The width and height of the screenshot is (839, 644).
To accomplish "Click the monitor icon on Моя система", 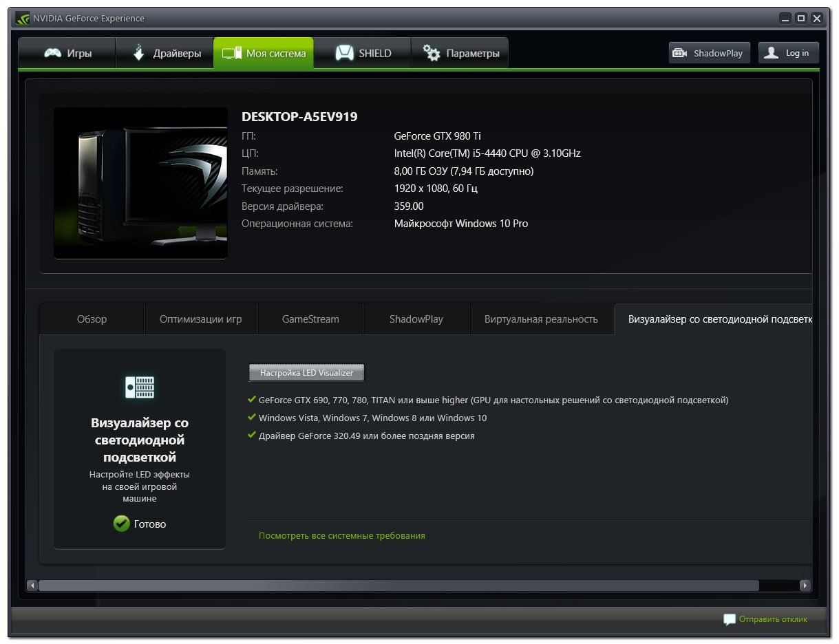I will click(x=232, y=53).
